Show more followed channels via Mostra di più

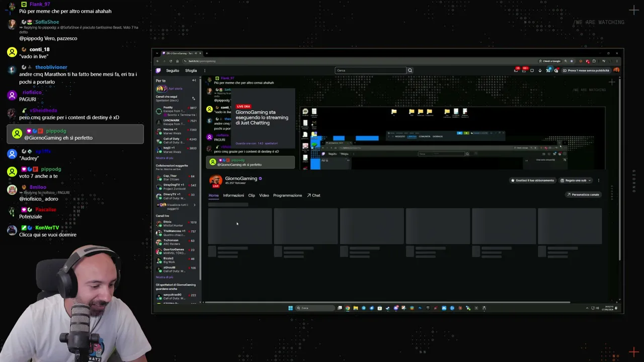pos(165,158)
